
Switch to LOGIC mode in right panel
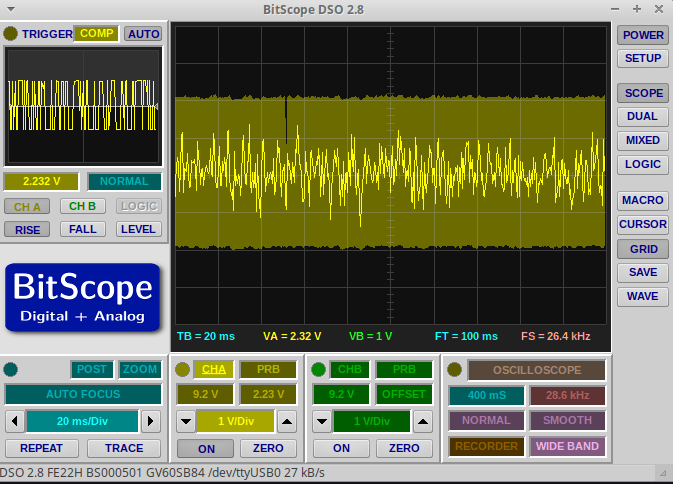(643, 164)
